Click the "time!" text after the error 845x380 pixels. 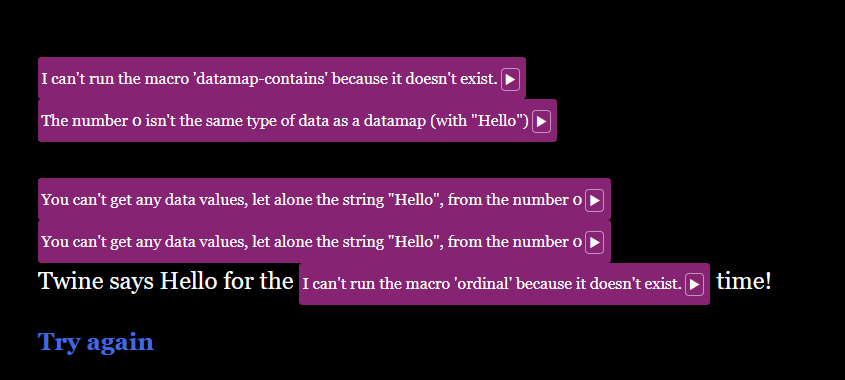point(744,281)
